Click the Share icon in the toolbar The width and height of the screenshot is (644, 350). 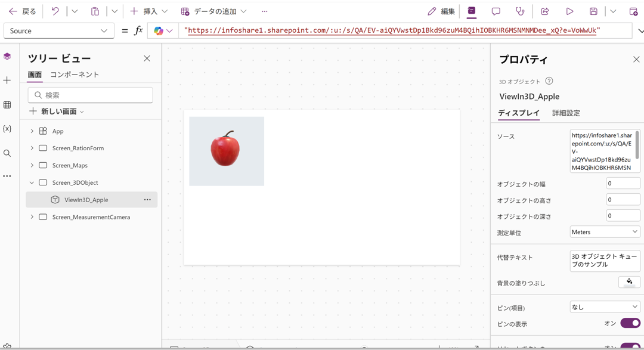pyautogui.click(x=545, y=11)
